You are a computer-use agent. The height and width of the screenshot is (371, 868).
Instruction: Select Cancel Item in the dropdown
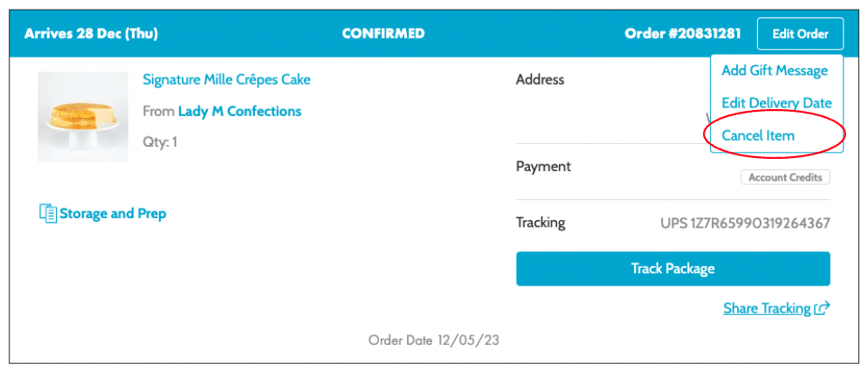point(758,135)
